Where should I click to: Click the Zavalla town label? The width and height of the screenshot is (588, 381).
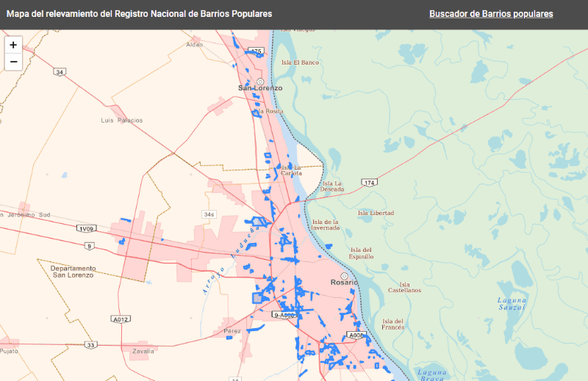tap(143, 351)
